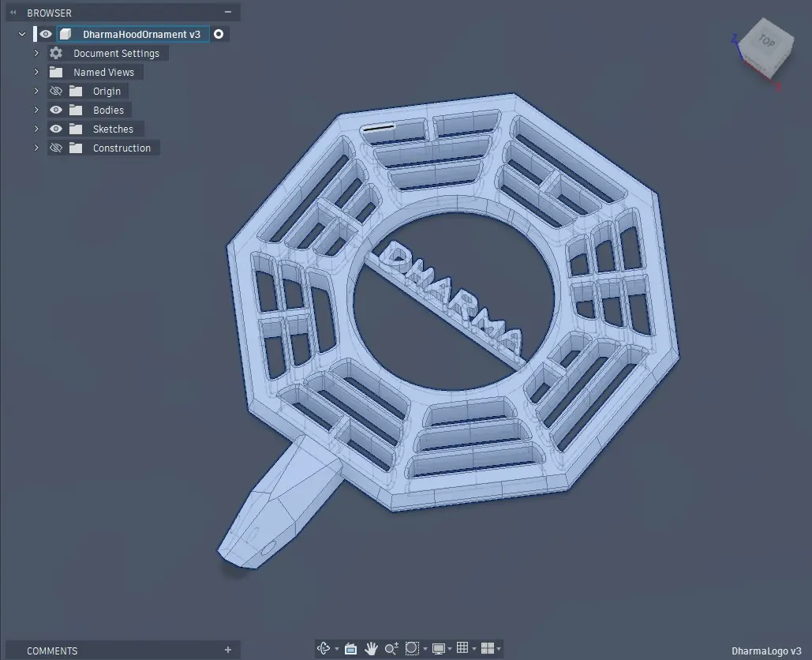Viewport: 812px width, 660px height.
Task: Open the Fit tool dropdown arrow
Action: click(x=425, y=649)
